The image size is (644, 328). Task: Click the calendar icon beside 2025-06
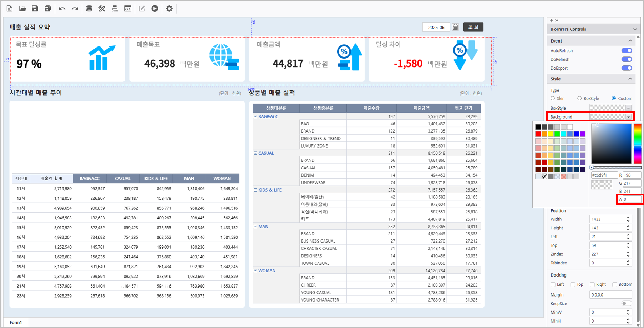point(455,27)
